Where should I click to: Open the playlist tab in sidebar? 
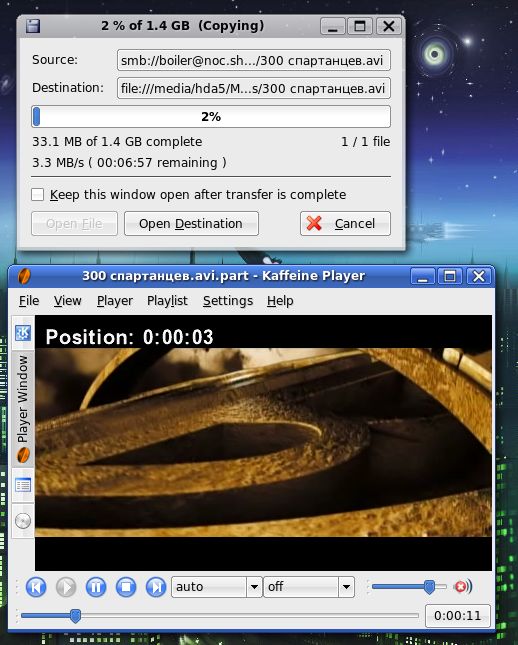pyautogui.click(x=23, y=485)
